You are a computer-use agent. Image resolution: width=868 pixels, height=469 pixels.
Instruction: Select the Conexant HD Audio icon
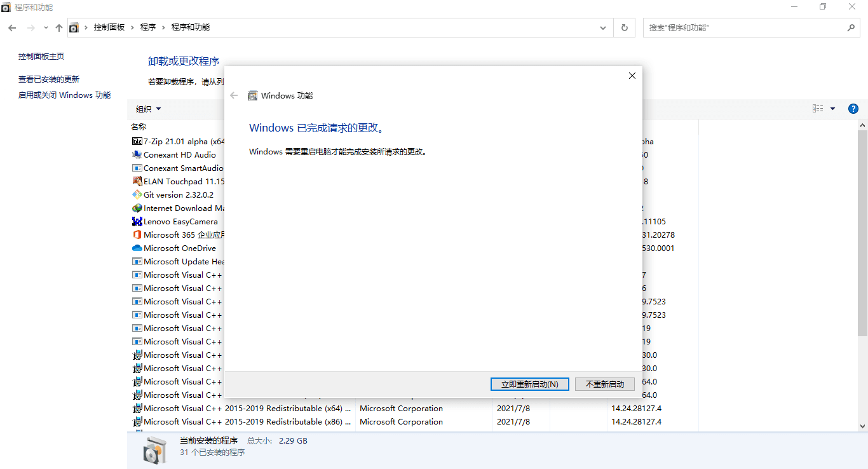point(137,154)
